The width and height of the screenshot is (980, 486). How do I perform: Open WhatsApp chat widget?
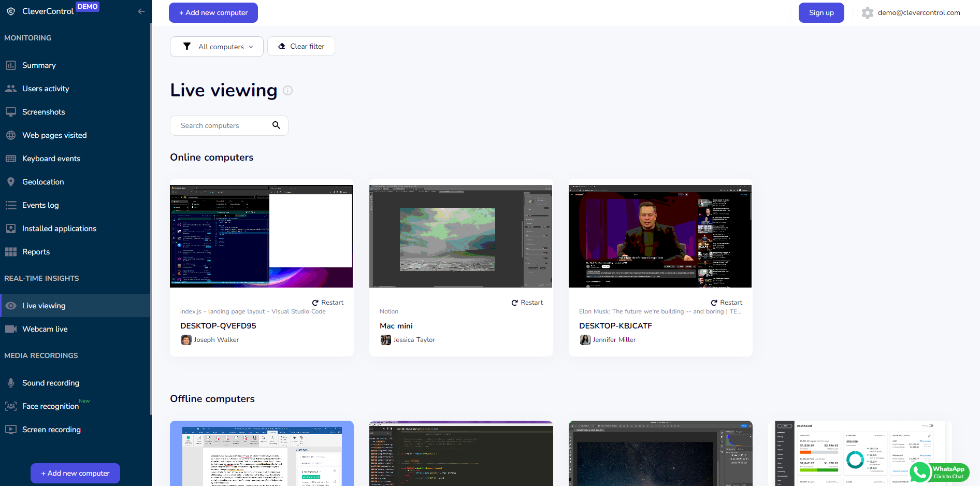coord(940,472)
